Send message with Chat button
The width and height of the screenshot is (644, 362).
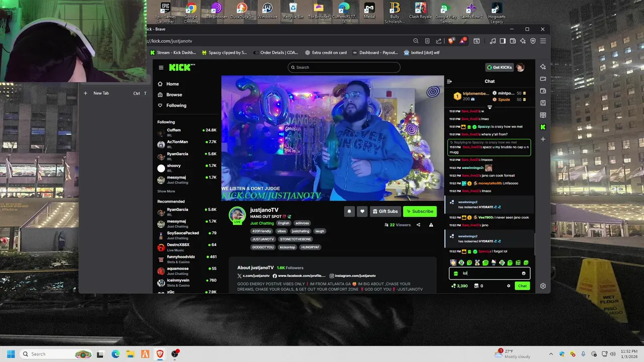[x=522, y=286]
